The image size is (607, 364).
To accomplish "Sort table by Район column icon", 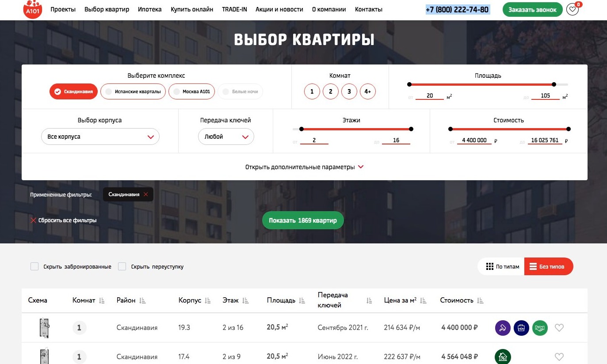I will click(x=142, y=300).
